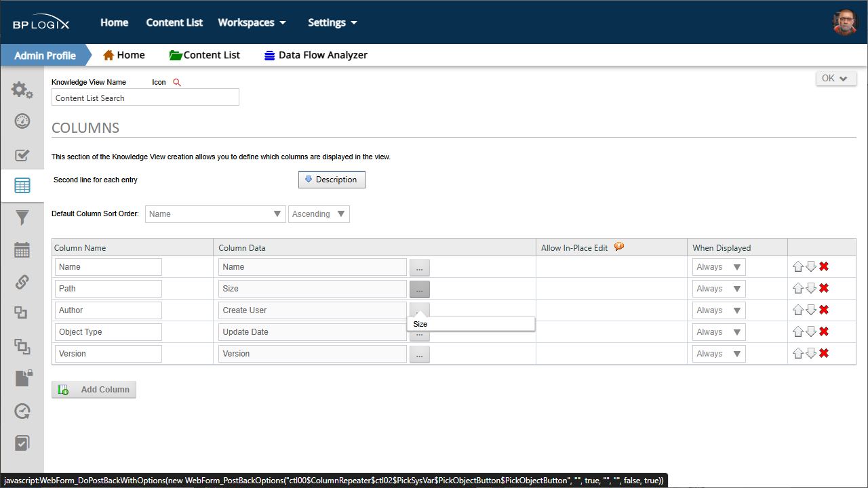Select the gauge dashboard sidebar icon
Image resolution: width=868 pixels, height=488 pixels.
pos(22,121)
